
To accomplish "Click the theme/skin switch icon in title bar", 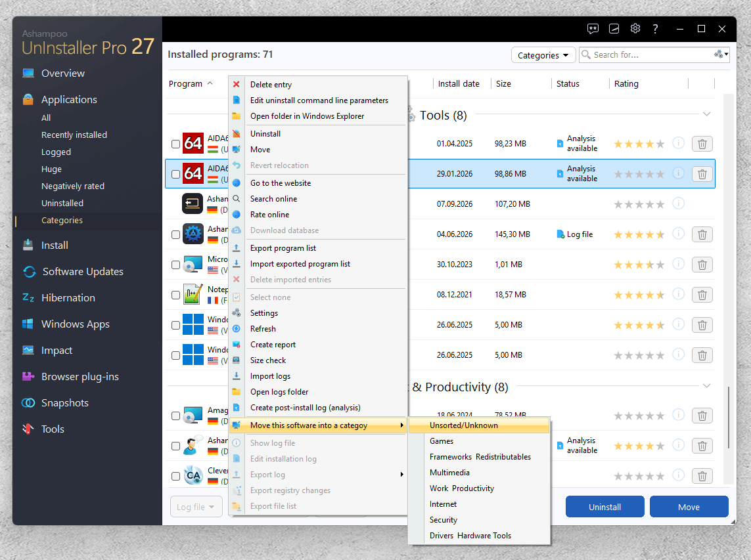I will click(614, 29).
